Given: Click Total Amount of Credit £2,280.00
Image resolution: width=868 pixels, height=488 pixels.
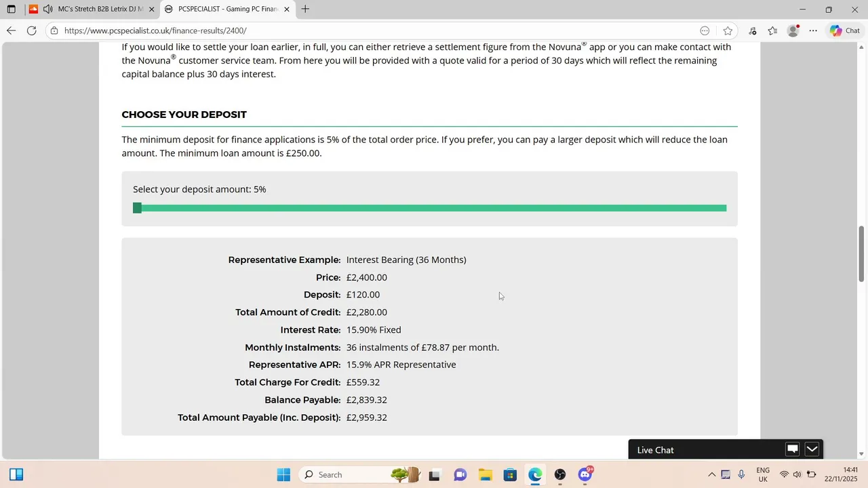Looking at the screenshot, I should 366,312.
